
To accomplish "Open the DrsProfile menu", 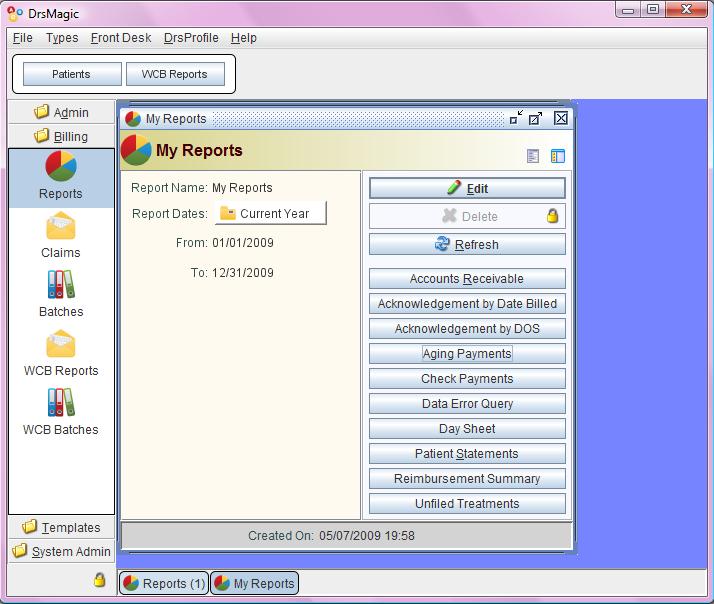I will point(191,38).
